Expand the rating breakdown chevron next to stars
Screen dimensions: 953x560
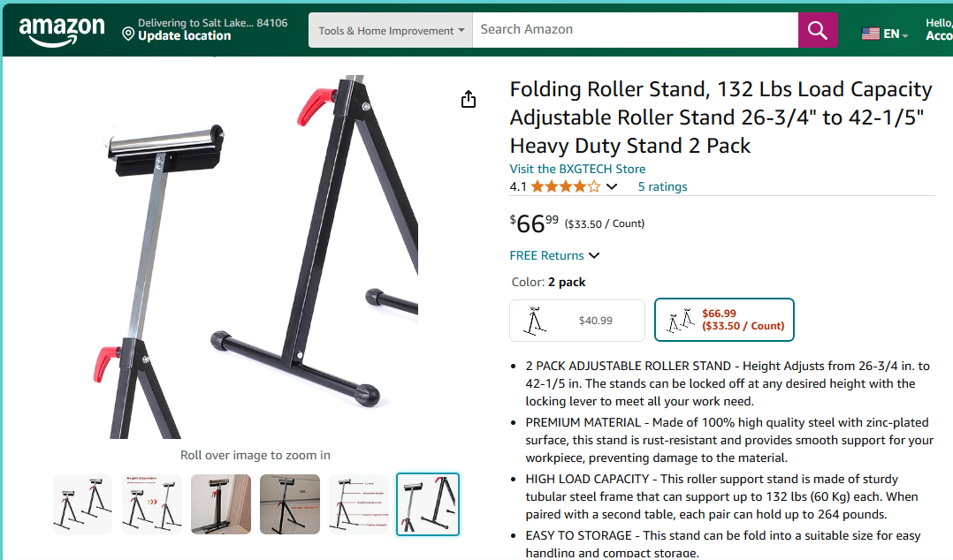(612, 186)
